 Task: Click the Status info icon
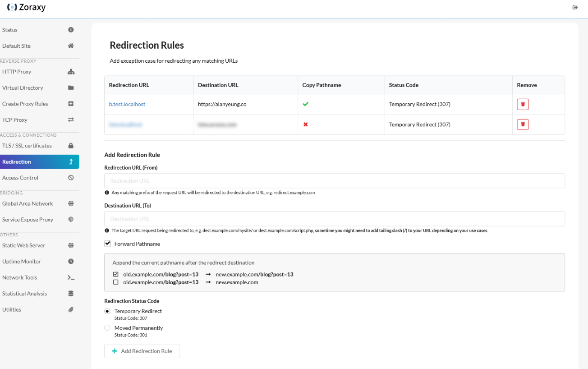point(71,30)
